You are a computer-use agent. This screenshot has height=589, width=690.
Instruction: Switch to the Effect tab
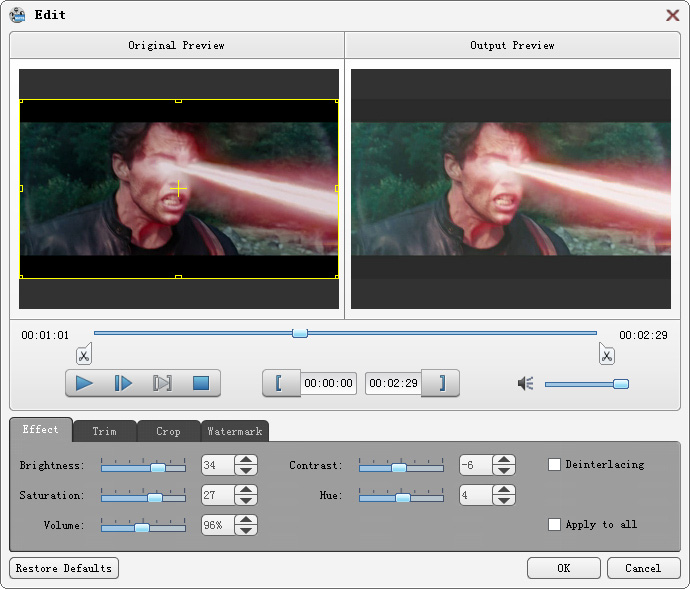point(40,430)
